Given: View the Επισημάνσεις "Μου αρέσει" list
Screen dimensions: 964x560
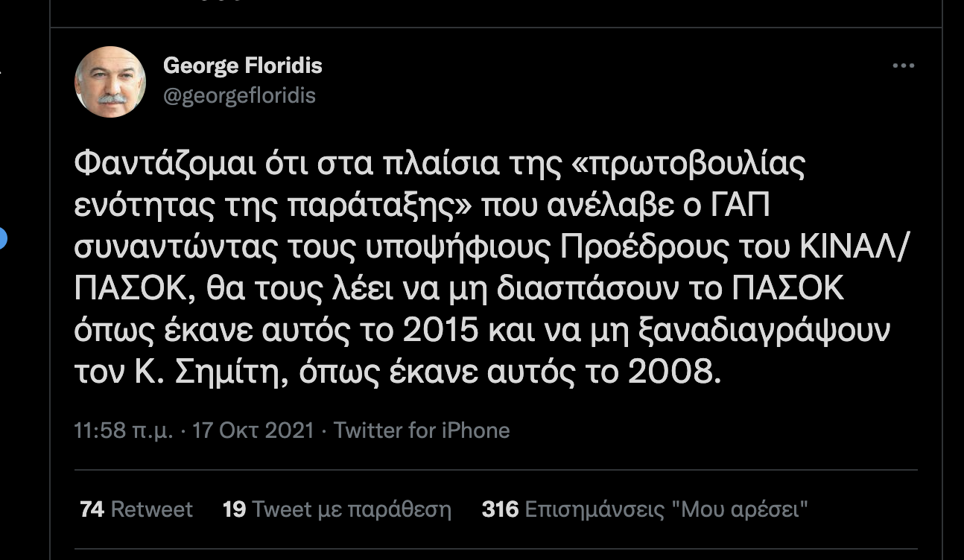Looking at the screenshot, I should point(667,509).
